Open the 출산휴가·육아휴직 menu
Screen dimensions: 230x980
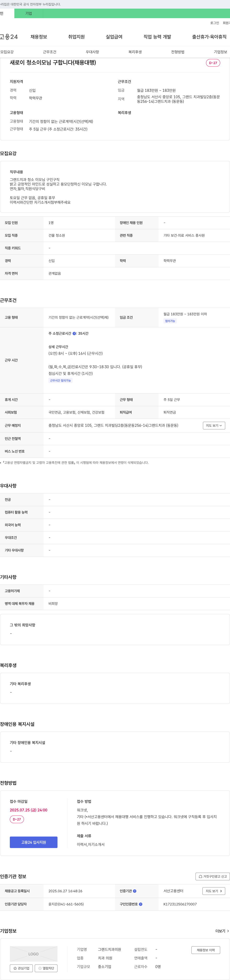pos(209,37)
